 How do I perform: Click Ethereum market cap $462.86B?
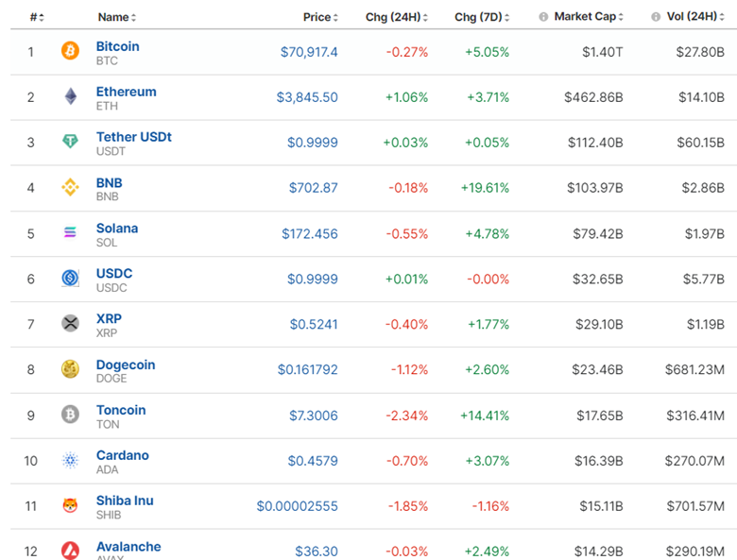(x=593, y=97)
